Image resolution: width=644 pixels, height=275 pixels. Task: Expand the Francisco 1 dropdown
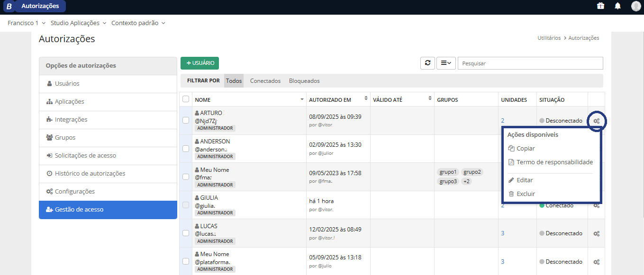pos(27,23)
